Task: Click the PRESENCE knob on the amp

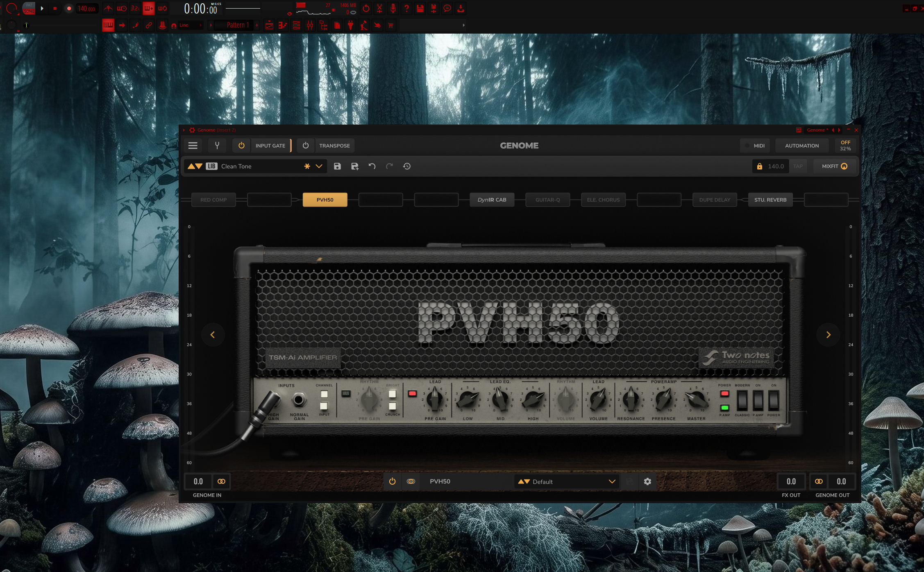Action: tap(663, 399)
